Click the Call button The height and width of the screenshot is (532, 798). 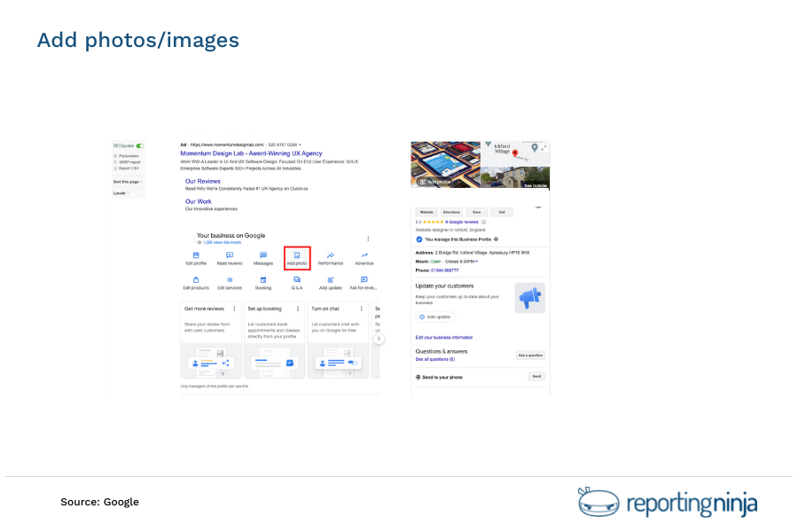click(x=502, y=212)
